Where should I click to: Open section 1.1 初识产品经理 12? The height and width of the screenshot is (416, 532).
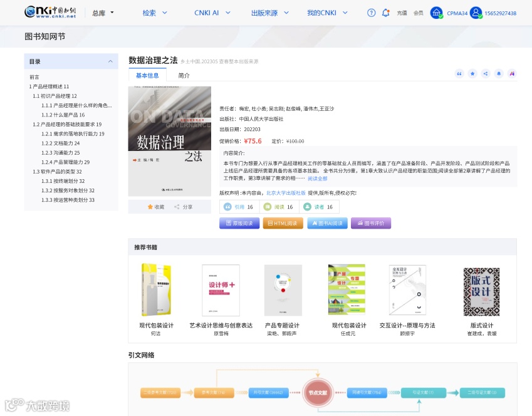point(55,96)
